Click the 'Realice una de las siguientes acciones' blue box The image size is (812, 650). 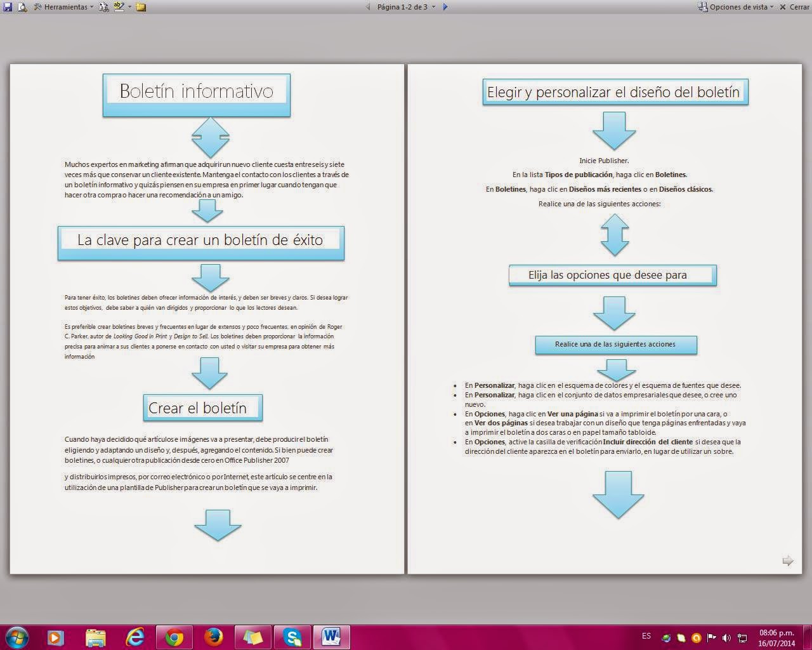coord(616,345)
